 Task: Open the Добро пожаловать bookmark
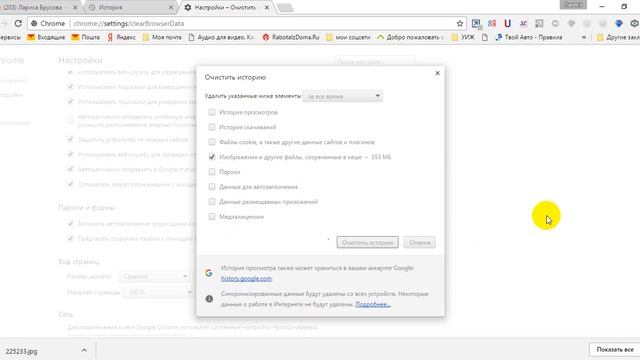coord(410,37)
